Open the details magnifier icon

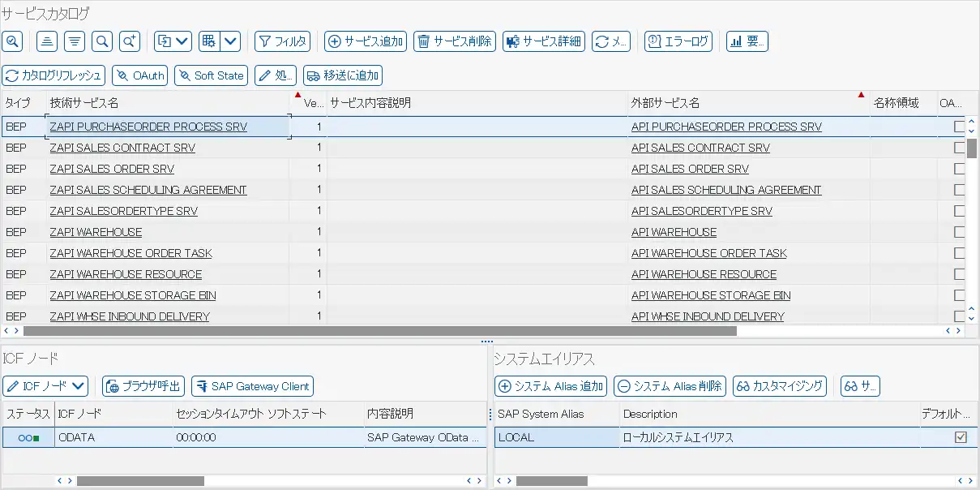click(x=12, y=41)
